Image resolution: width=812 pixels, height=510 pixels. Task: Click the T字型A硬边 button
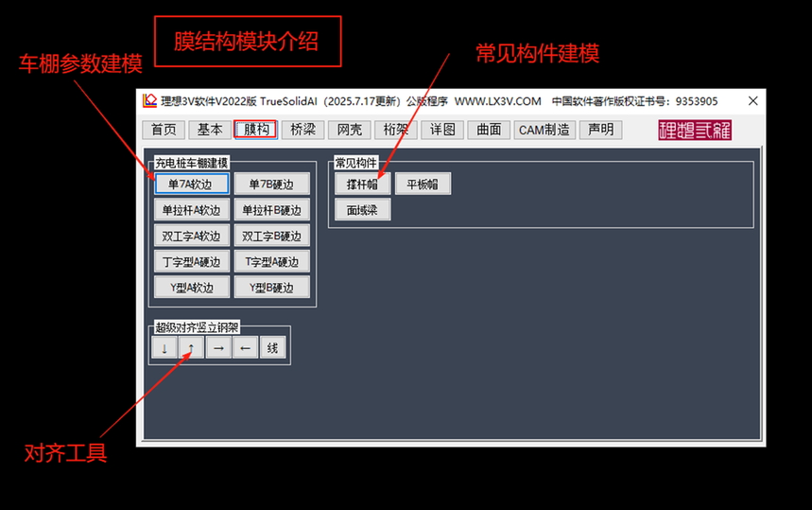[272, 262]
